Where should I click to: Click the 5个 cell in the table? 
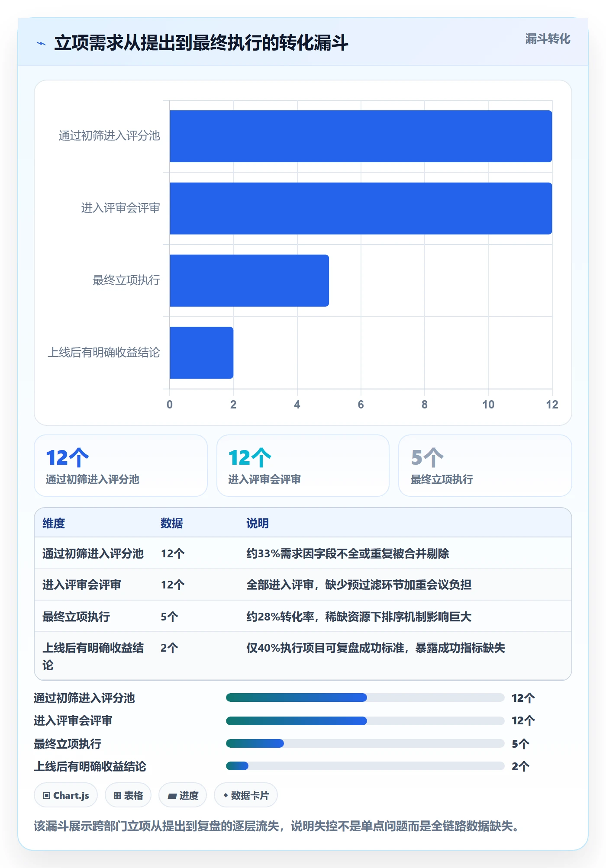(169, 617)
